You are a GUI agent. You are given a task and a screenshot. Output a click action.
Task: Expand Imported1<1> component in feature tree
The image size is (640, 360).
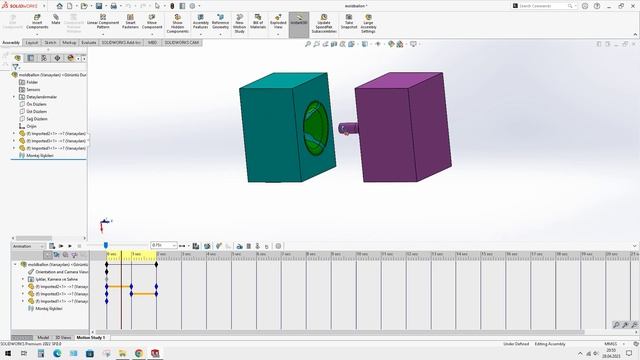click(x=14, y=148)
